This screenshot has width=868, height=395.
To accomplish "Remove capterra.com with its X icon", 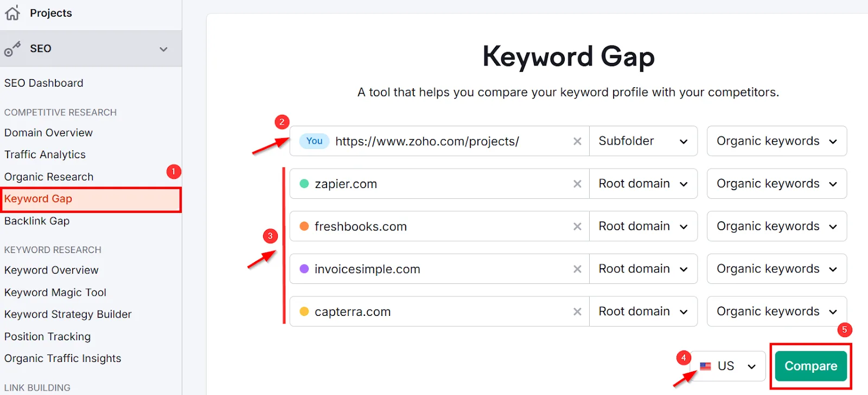I will [577, 312].
